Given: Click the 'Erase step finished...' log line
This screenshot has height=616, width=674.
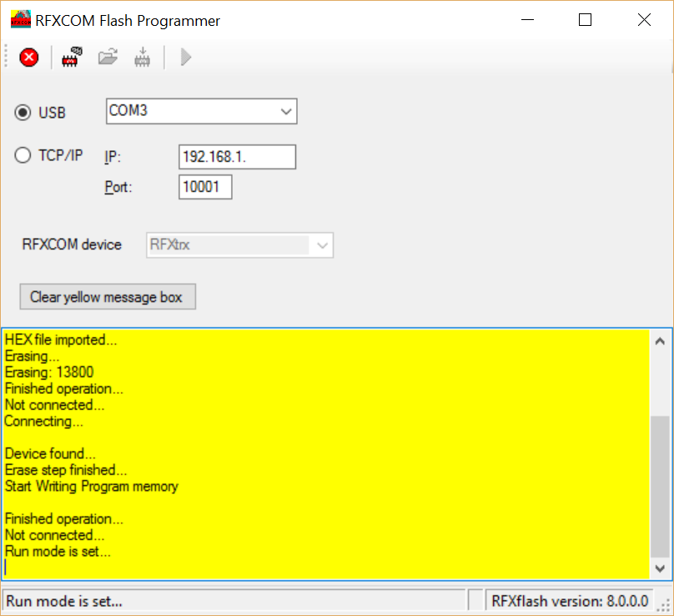Looking at the screenshot, I should pos(66,470).
